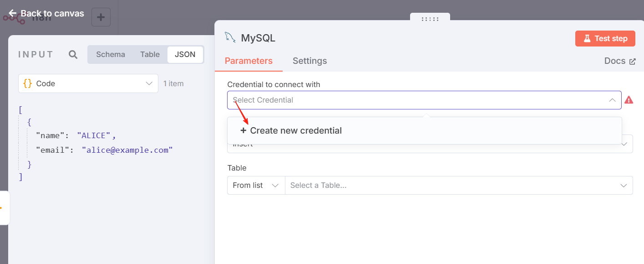This screenshot has width=644, height=264.
Task: Go back to canvas via arrow link
Action: (46, 13)
